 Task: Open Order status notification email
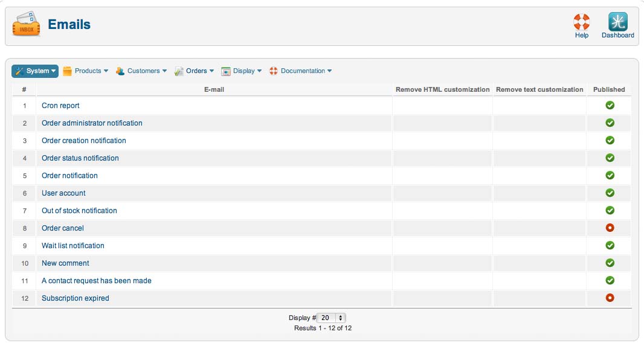click(x=80, y=158)
